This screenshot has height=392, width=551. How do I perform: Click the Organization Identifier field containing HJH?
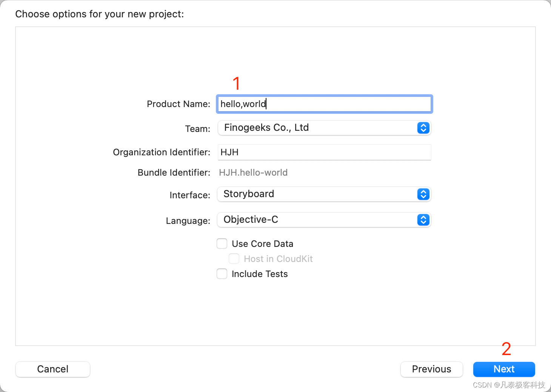click(x=324, y=152)
